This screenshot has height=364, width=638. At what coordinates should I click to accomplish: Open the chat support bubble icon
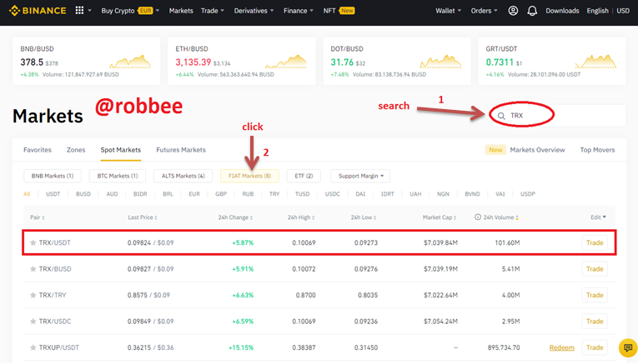(628, 347)
